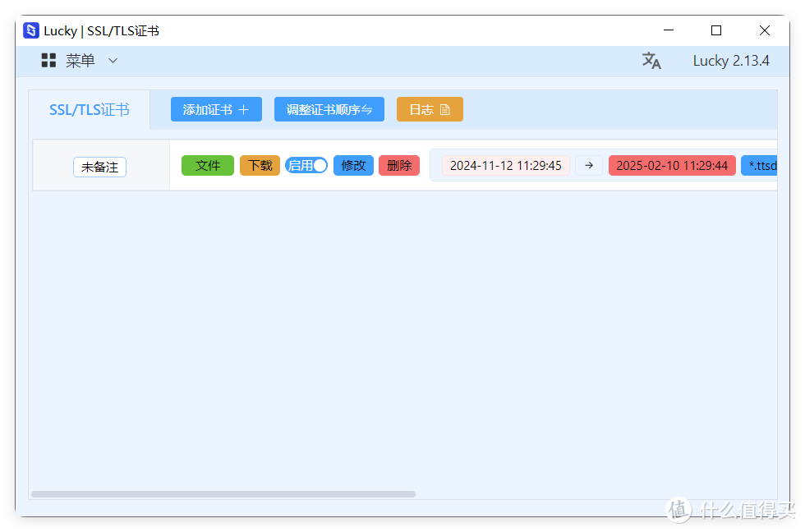805x532 pixels.
Task: Click expiry date 2025-02-10 11:29:44
Action: 672,165
